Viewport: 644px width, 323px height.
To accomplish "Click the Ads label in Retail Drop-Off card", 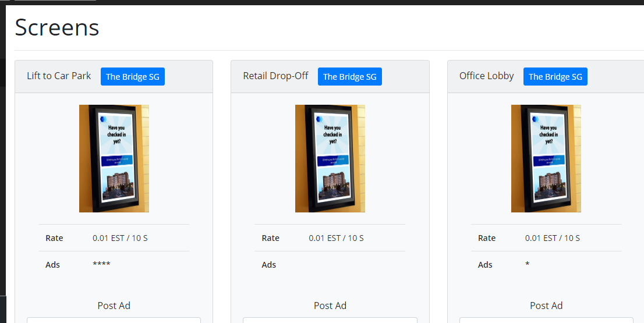I will (x=268, y=265).
